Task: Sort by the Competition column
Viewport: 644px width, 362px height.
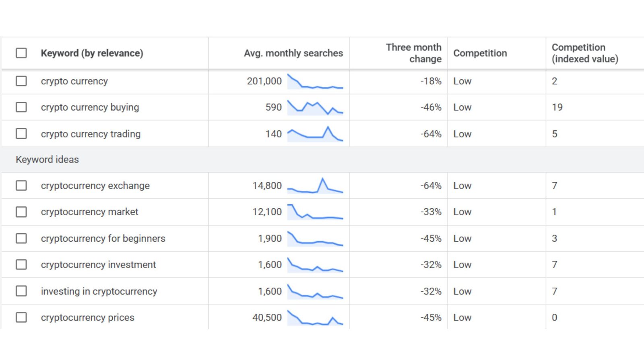Action: tap(480, 53)
